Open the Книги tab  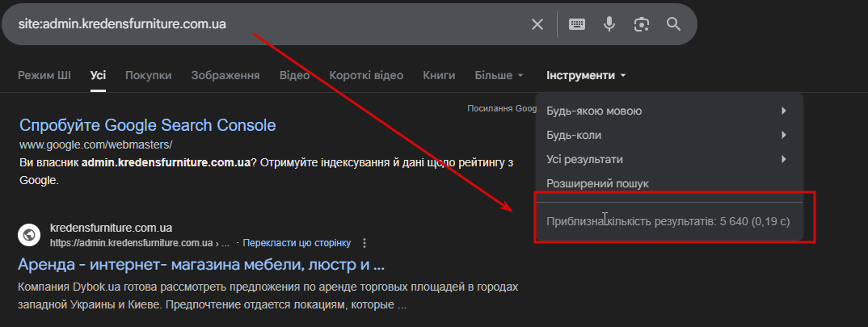439,75
